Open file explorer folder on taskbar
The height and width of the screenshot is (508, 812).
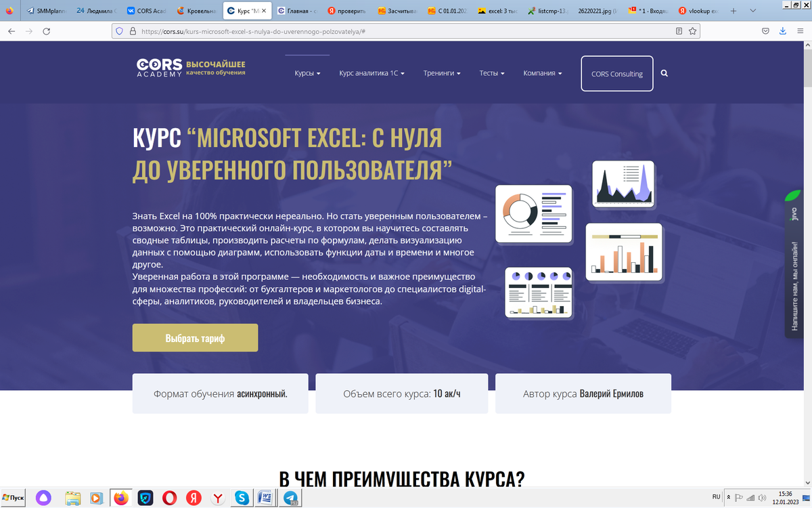(x=73, y=498)
